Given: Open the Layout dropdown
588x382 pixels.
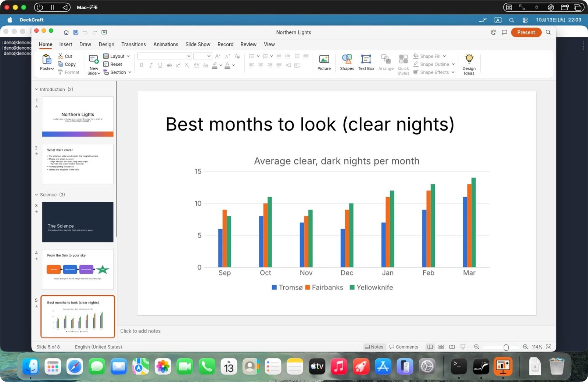Looking at the screenshot, I should point(116,56).
